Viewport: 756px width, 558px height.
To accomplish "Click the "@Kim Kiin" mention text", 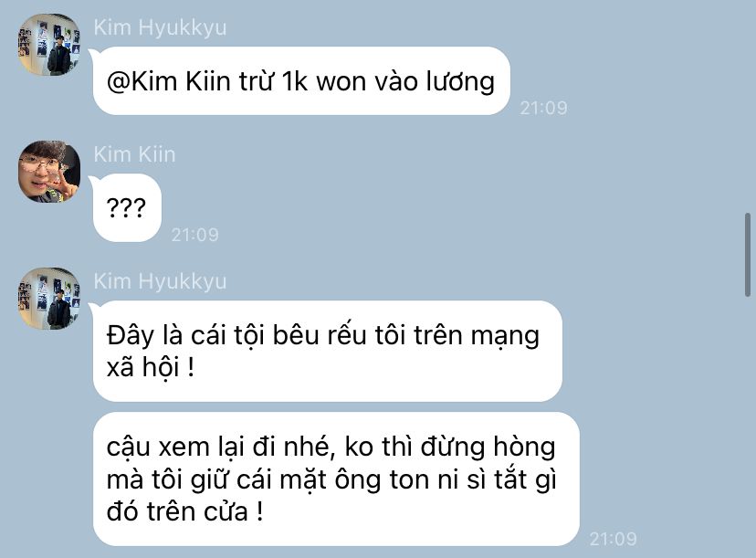I will (168, 81).
